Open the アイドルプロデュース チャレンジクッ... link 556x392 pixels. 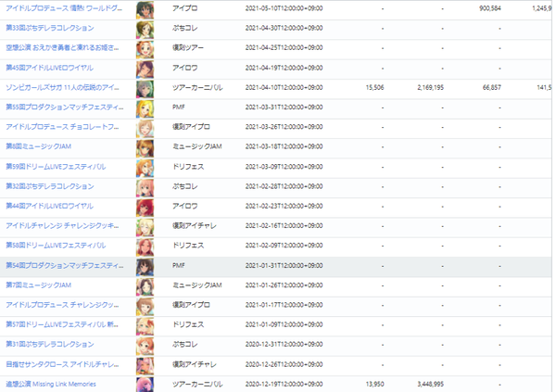[62, 305]
